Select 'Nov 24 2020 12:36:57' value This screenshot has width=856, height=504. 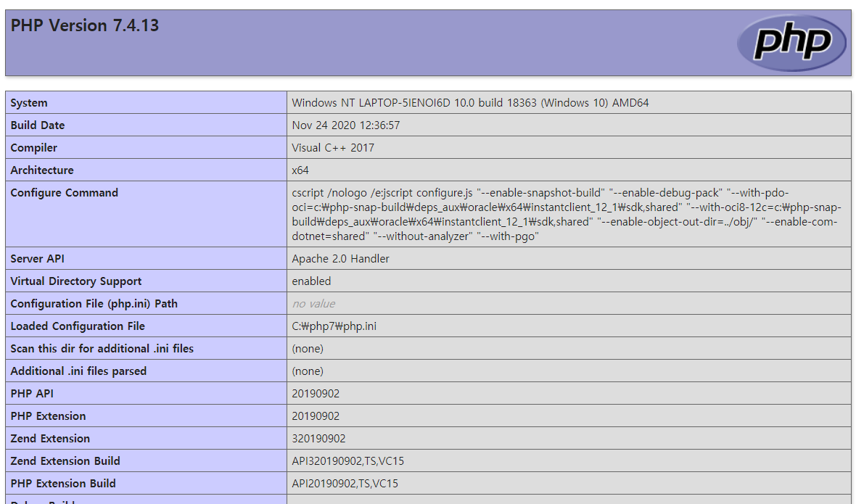coord(345,125)
